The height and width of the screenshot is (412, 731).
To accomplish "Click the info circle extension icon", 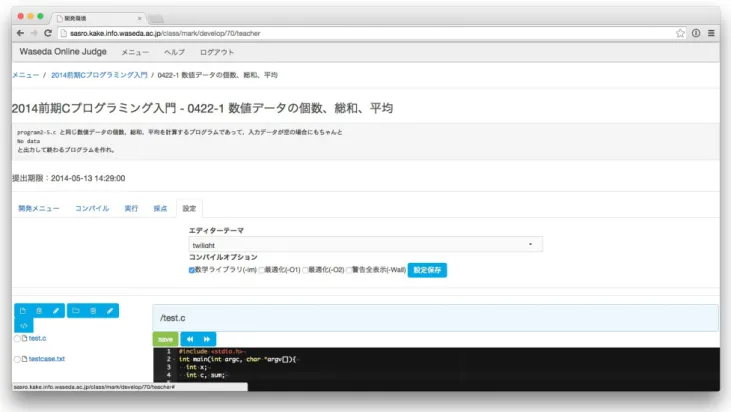I will click(696, 33).
